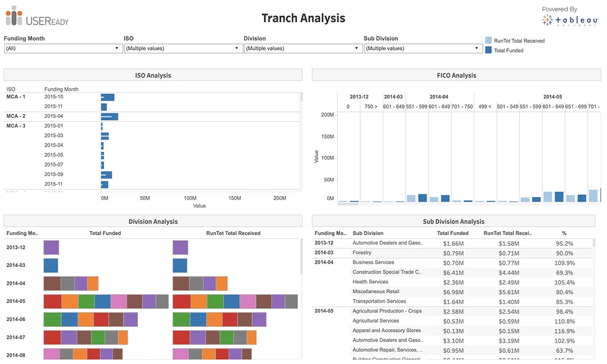Click the pink block in 2014-05 Total Funded row
Image resolution: width=607 pixels, height=364 pixels.
pos(118,302)
